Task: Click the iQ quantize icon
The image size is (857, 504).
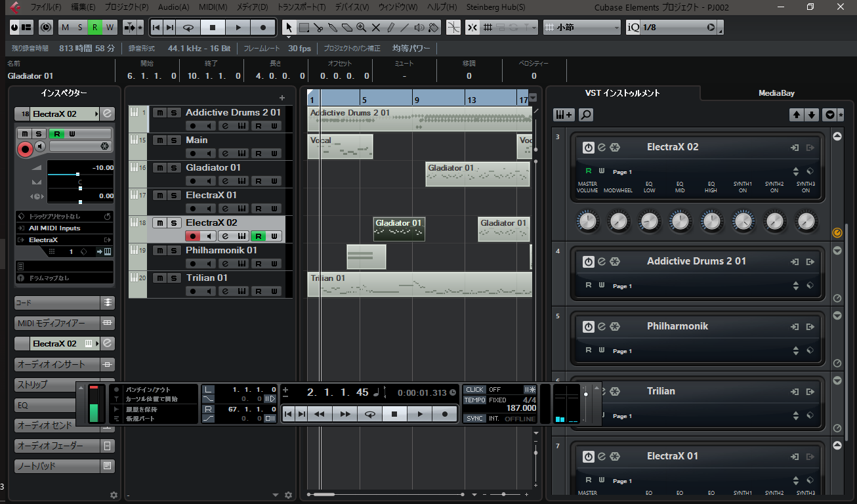Action: (633, 28)
